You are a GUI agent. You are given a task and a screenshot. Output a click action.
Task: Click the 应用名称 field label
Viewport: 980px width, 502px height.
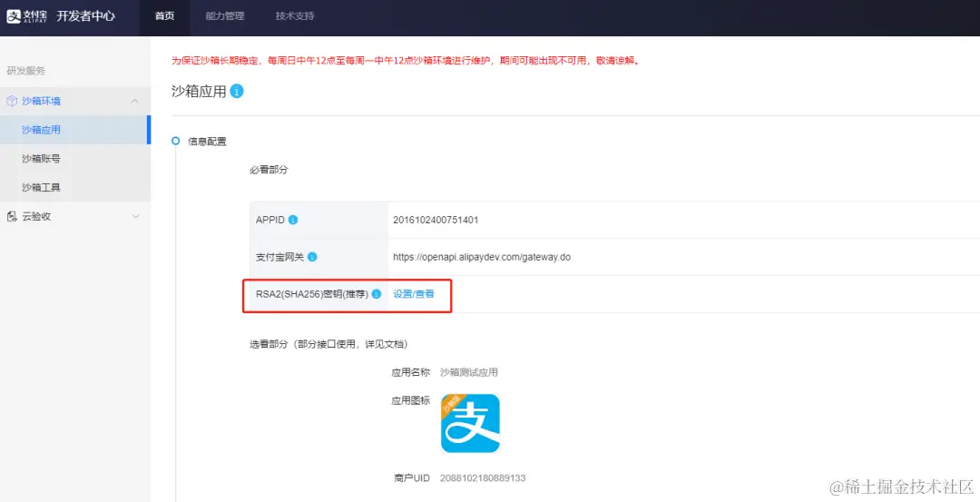click(x=411, y=372)
